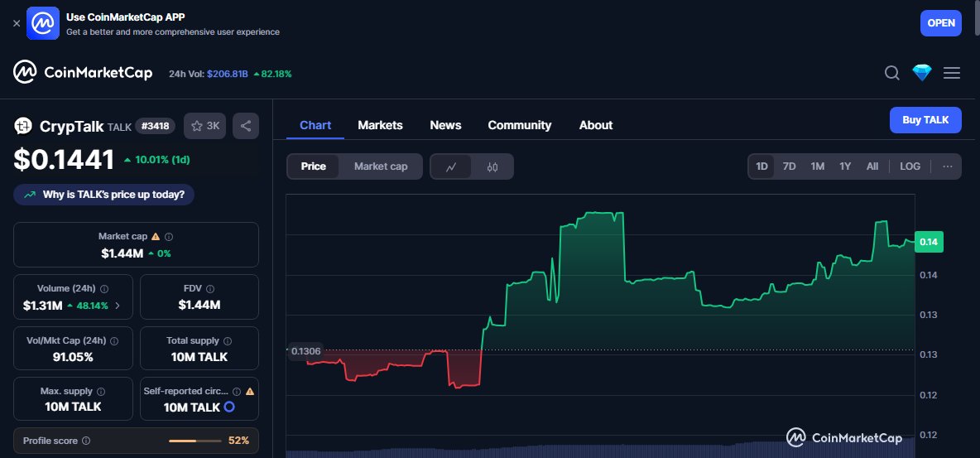Open chart more options ellipsis
Screen dimensions: 980x458
click(948, 166)
